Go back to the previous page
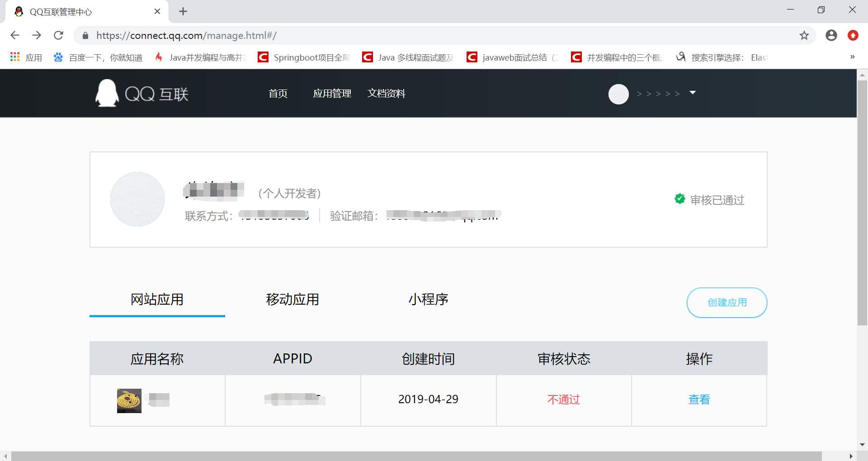The image size is (868, 461). tap(15, 35)
